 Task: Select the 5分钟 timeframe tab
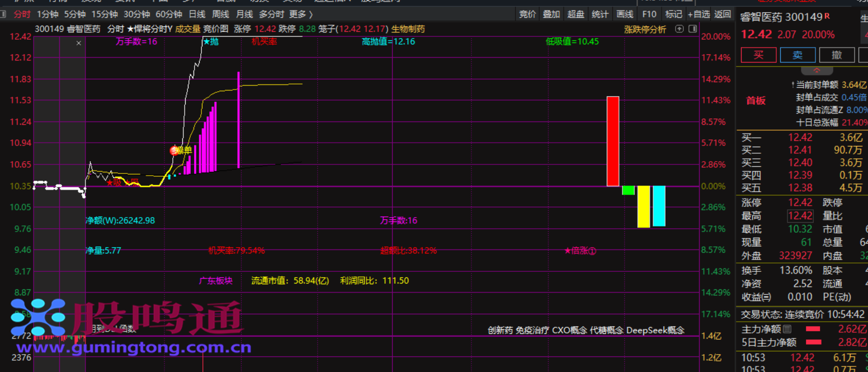[x=74, y=15]
